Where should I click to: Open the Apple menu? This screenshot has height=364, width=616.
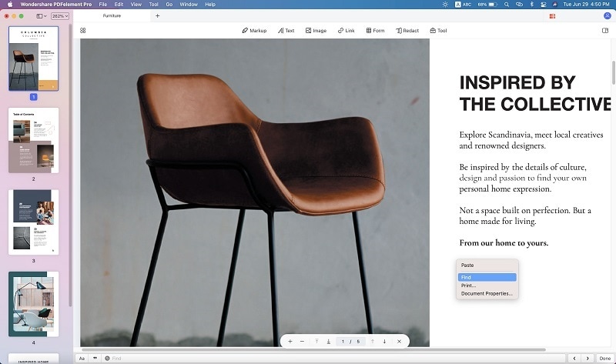(10, 5)
